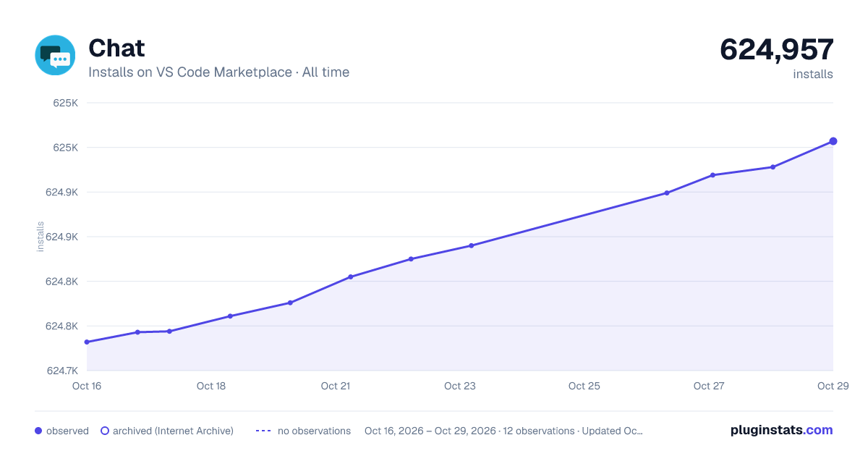This screenshot has height=456, width=868.
Task: Click the 'observed' legend label
Action: [67, 431]
